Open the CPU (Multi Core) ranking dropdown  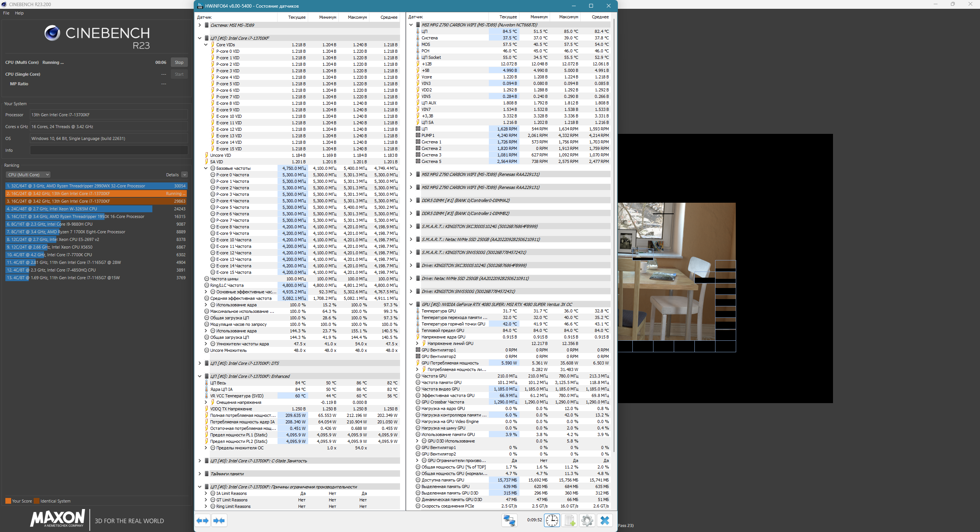[x=28, y=175]
